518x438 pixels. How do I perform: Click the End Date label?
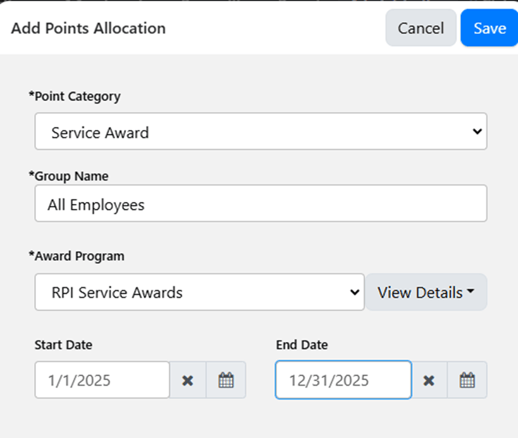pos(302,345)
